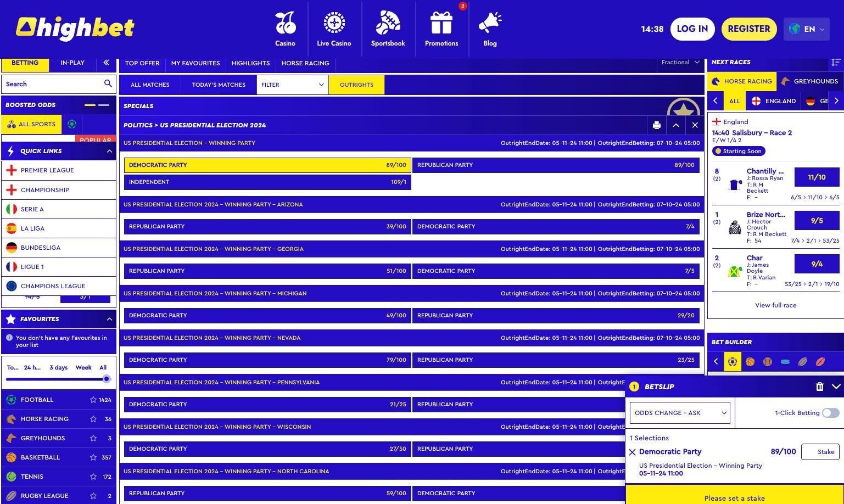Screen dimensions: 844x504
Task: Click the Outrights button
Action: pos(356,85)
